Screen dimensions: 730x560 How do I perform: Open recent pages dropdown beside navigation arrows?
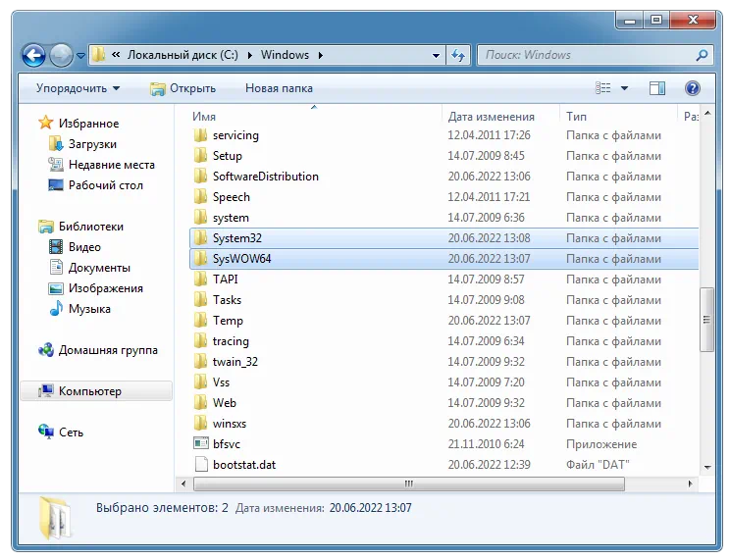[80, 55]
